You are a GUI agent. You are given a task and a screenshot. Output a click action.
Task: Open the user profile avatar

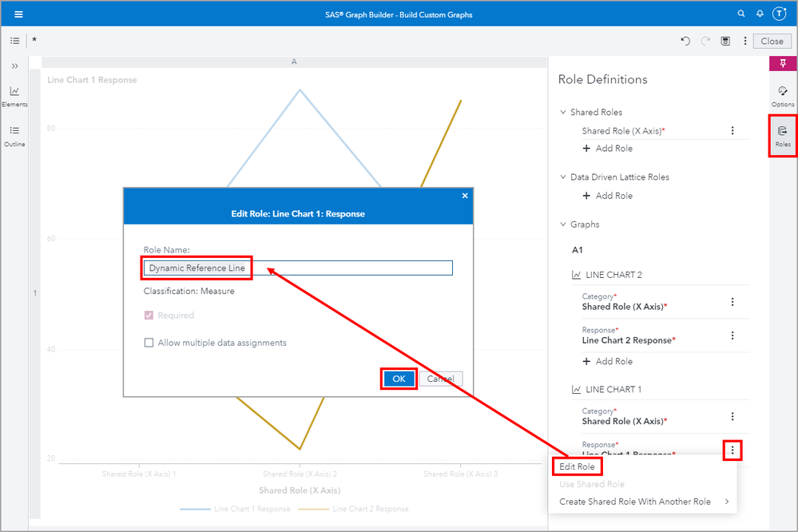click(x=779, y=14)
